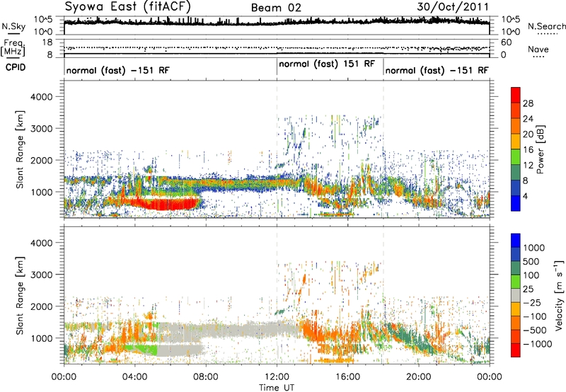This screenshot has width=566, height=392.
Task: Click the '60' tick on the Nave axis
Action: [x=507, y=42]
